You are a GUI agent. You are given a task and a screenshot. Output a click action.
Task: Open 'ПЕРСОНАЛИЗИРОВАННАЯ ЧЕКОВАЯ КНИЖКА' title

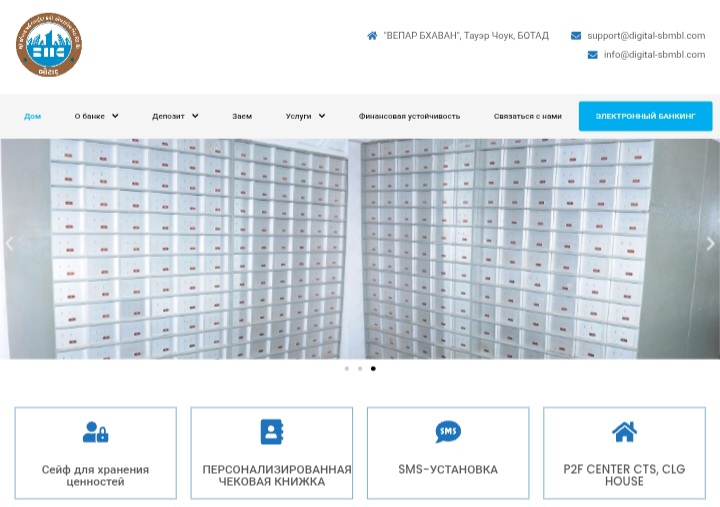click(x=277, y=475)
